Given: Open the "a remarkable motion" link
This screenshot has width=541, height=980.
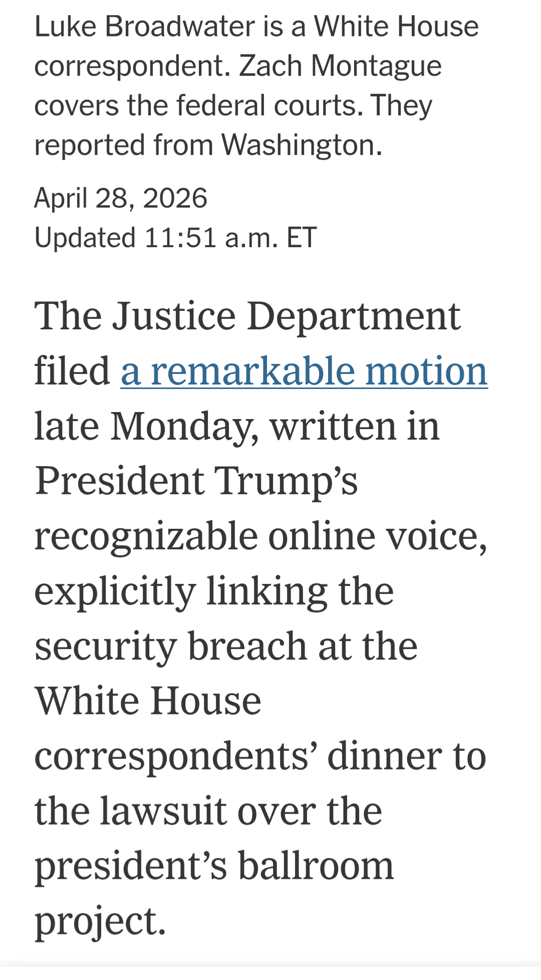Looking at the screenshot, I should [304, 371].
